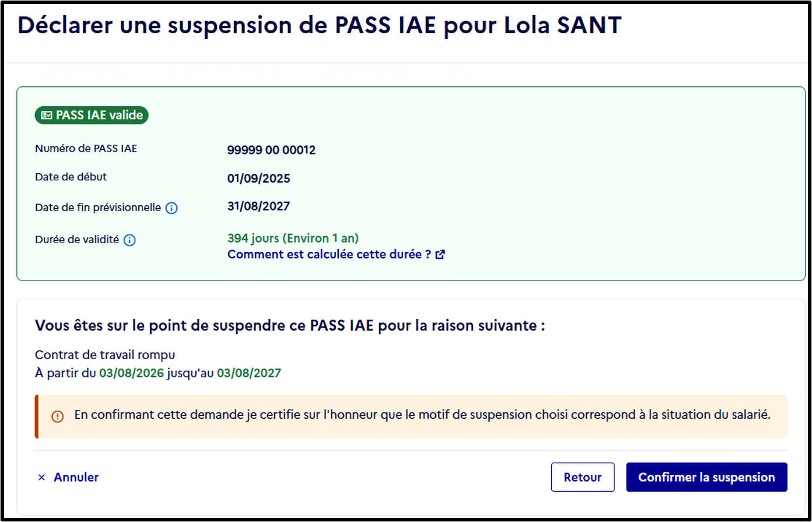
Task: Click the forecast end date 31/08/2027
Action: (x=258, y=206)
